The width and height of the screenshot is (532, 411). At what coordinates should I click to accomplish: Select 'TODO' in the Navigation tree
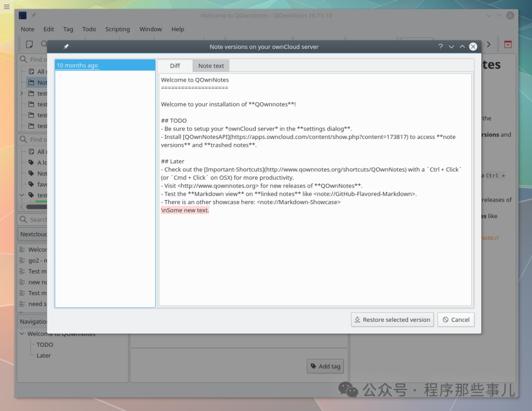point(45,344)
